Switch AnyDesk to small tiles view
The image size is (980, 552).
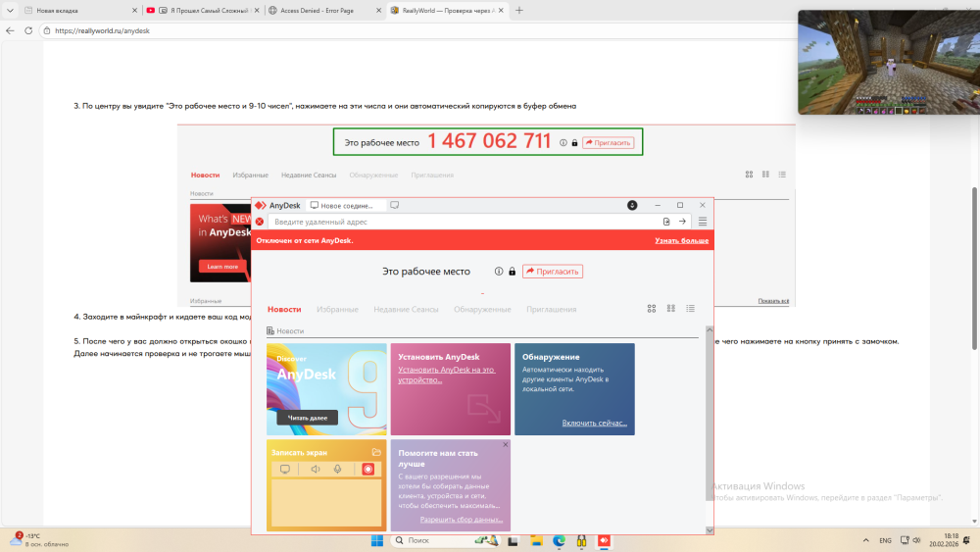click(x=670, y=309)
